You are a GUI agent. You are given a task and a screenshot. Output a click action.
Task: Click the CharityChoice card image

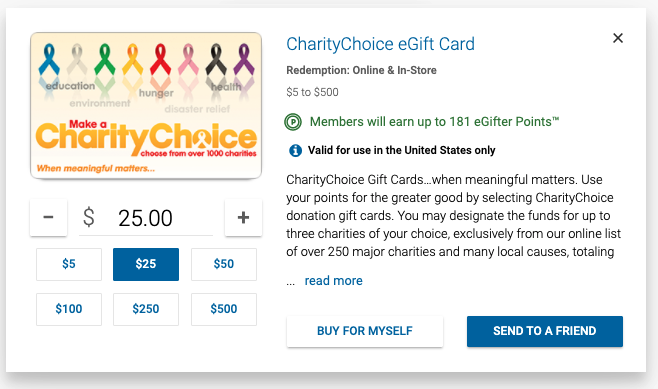click(x=146, y=105)
